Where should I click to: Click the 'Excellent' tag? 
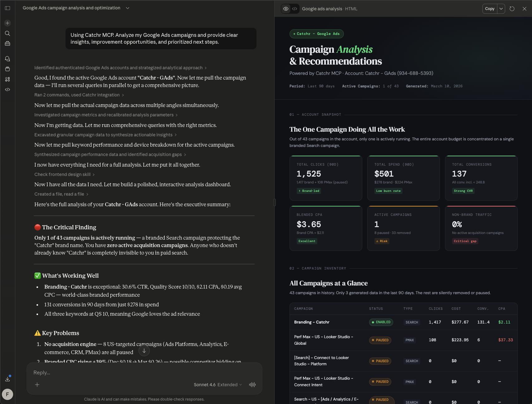pyautogui.click(x=307, y=241)
